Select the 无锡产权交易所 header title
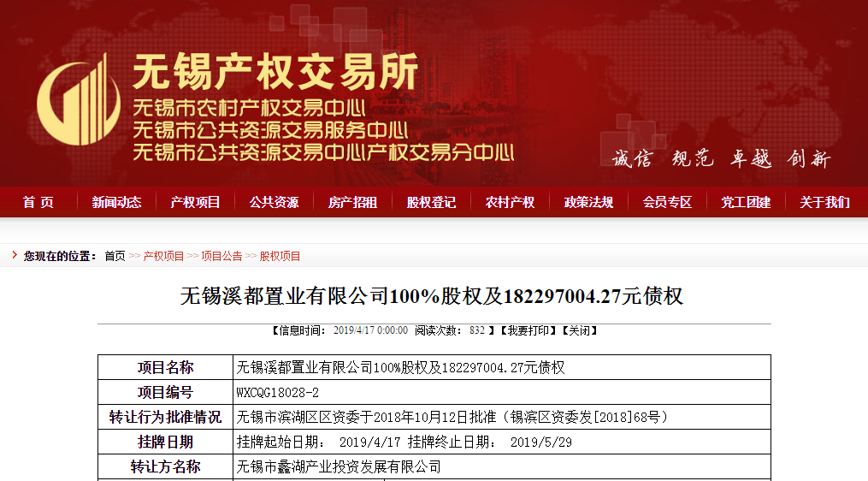The height and width of the screenshot is (481, 868). [x=275, y=72]
